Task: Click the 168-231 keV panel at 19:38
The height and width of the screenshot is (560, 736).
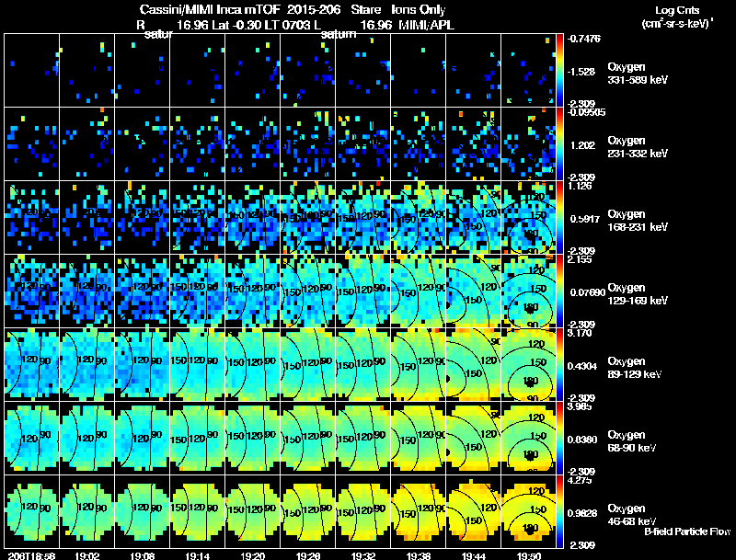Action: [x=418, y=217]
